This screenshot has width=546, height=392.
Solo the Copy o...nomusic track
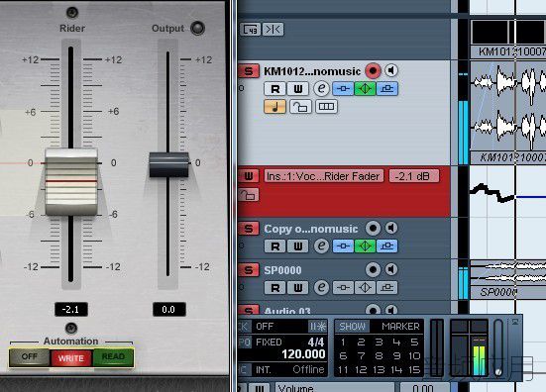(x=249, y=229)
